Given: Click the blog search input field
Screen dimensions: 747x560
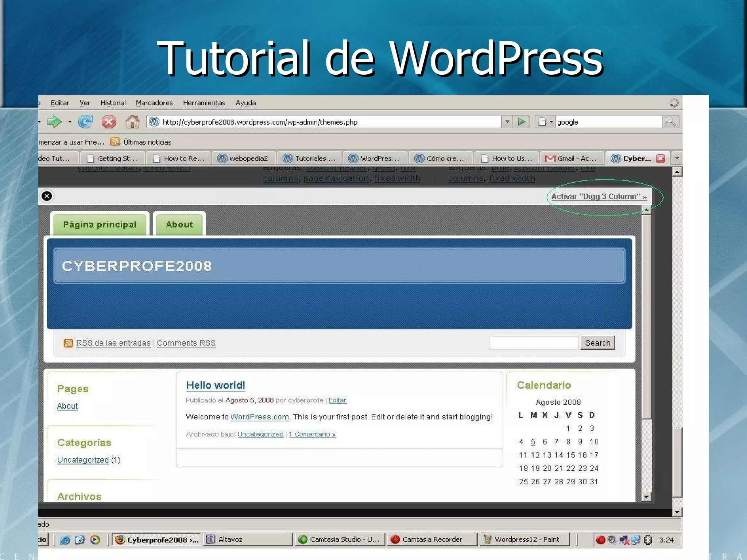Looking at the screenshot, I should [534, 343].
